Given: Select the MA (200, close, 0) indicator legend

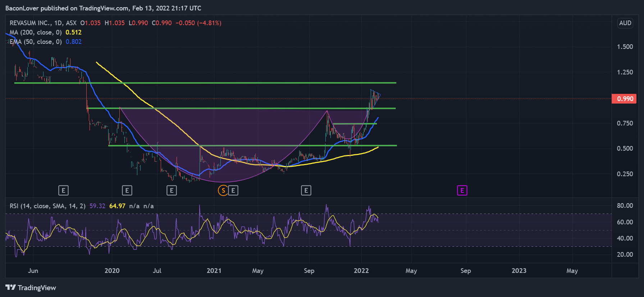Looking at the screenshot, I should point(36,32).
